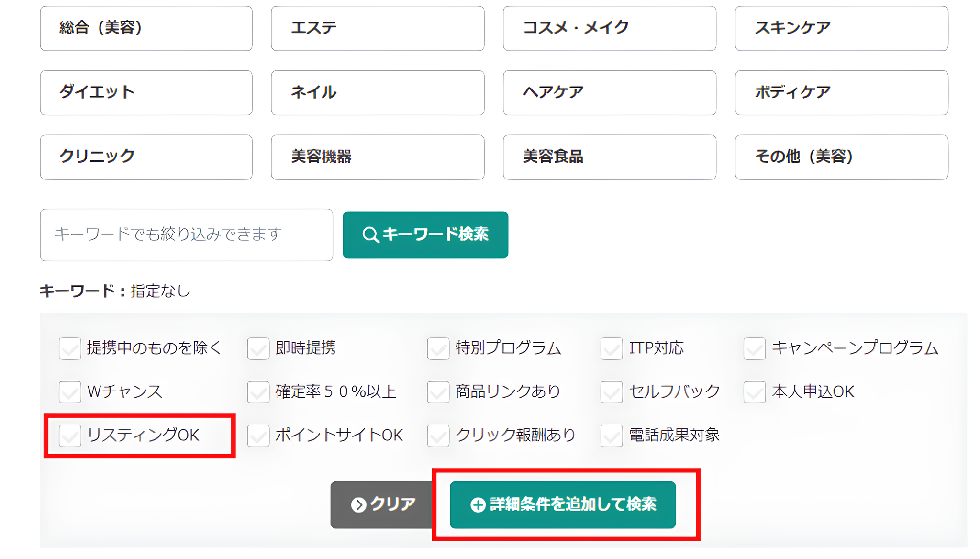Click 詳細条件を追加して検索 button with the plus icon

[562, 504]
